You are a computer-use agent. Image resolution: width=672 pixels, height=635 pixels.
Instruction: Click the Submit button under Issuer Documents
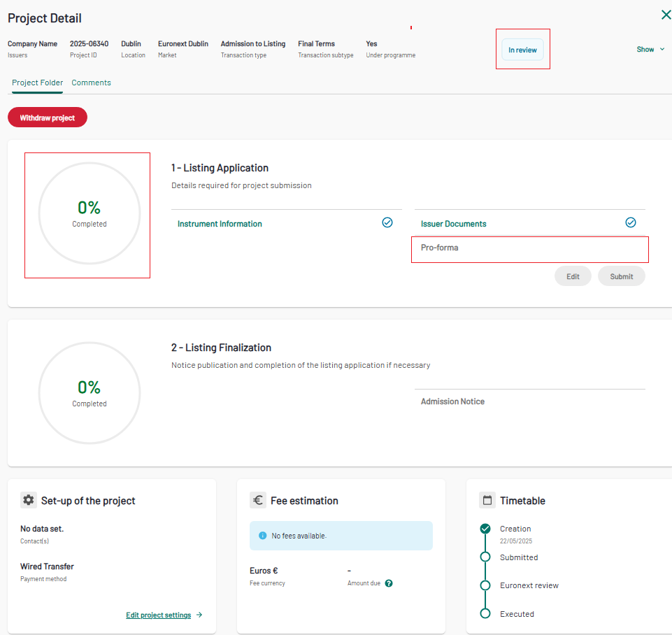[621, 276]
